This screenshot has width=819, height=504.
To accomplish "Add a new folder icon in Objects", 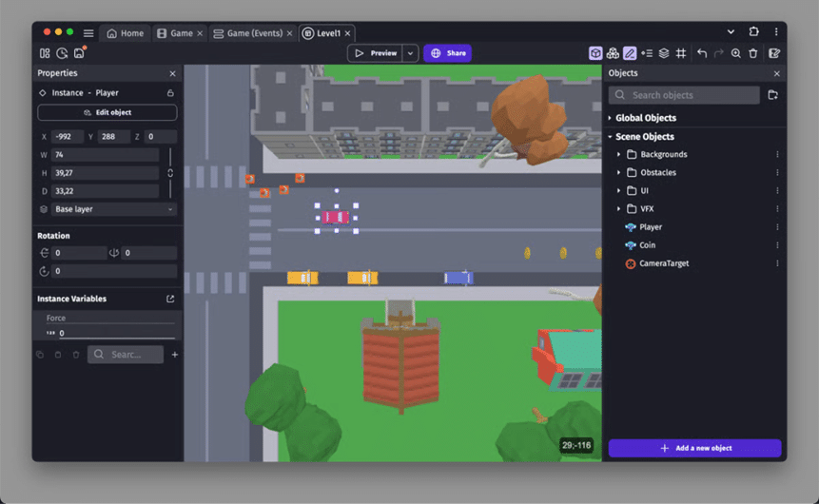I will point(773,95).
